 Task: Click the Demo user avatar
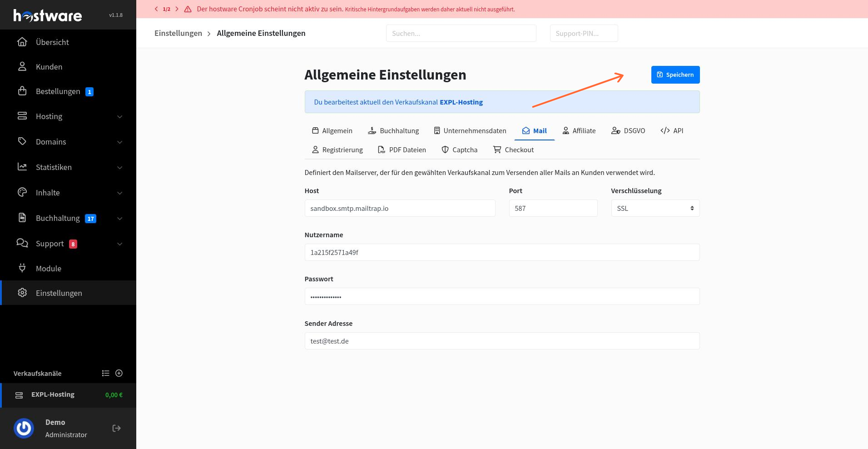[24, 428]
